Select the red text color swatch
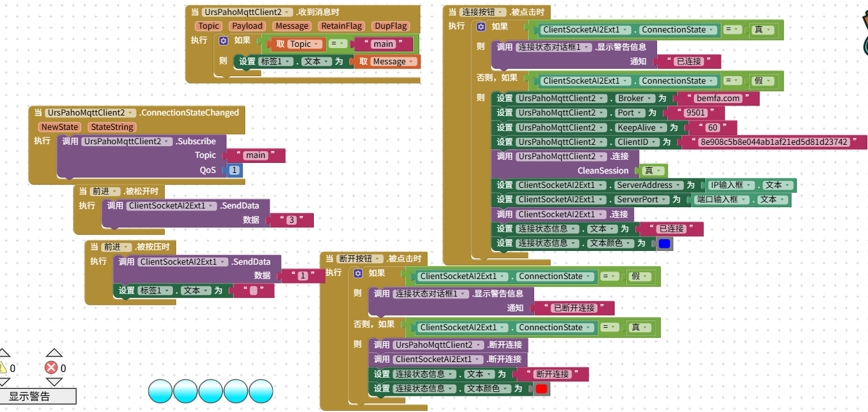 [541, 389]
